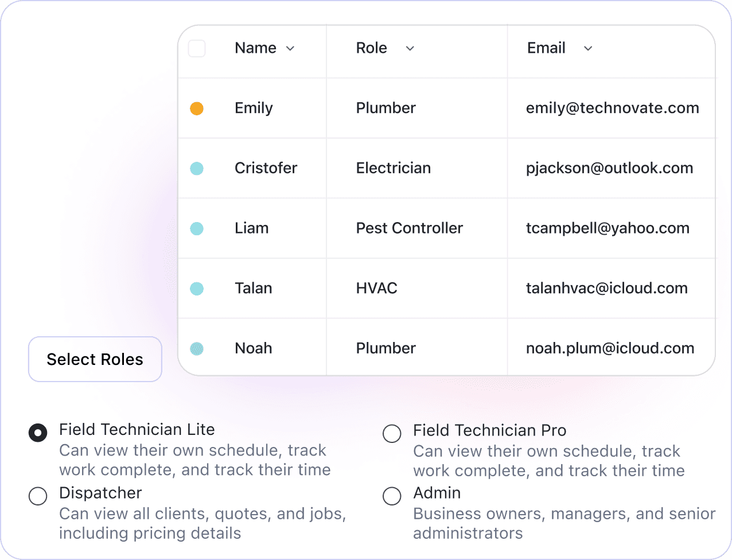Select the Field Technician Lite radio option
Image resolution: width=732 pixels, height=560 pixels.
click(x=38, y=433)
